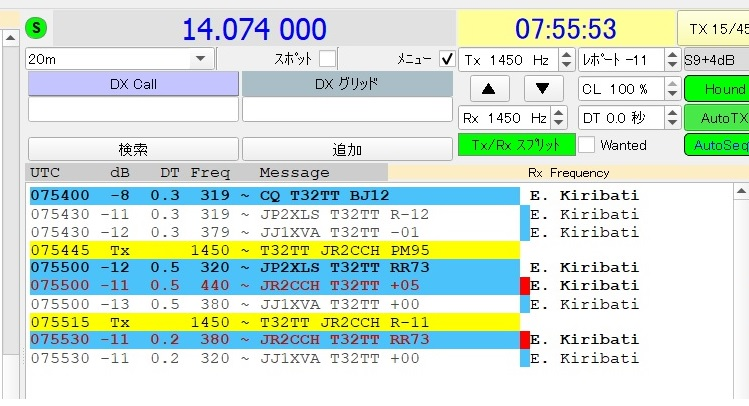
Task: Click the 14.074 000 frequency display
Action: tap(255, 29)
